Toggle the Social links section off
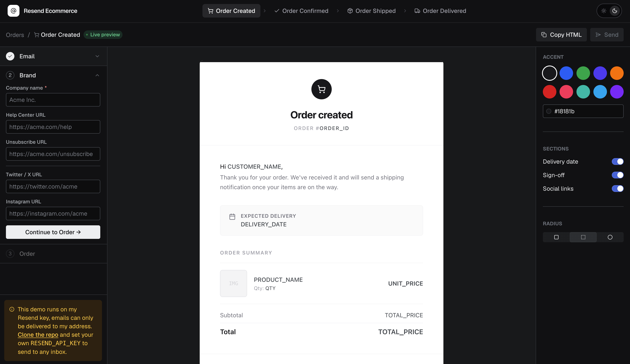The width and height of the screenshot is (630, 364). point(617,189)
